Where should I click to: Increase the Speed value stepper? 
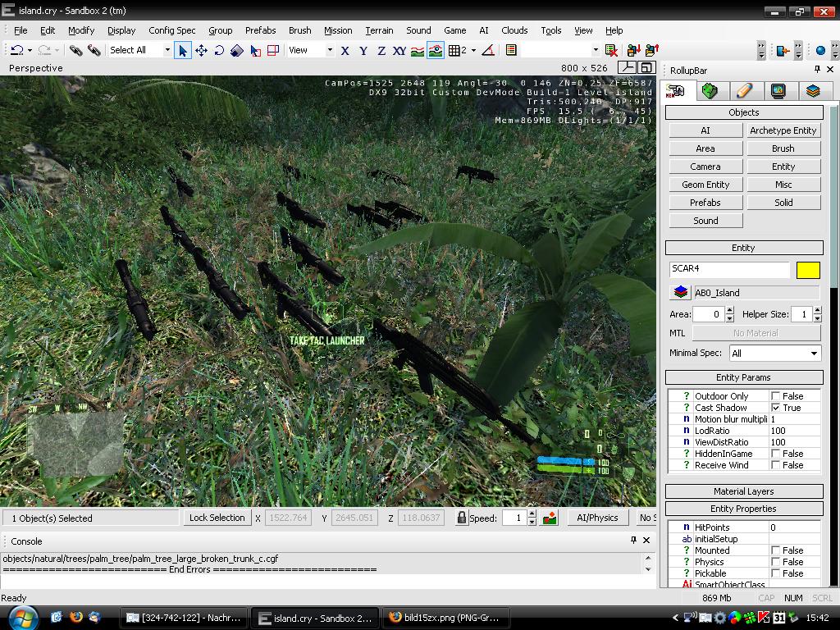[x=532, y=514]
